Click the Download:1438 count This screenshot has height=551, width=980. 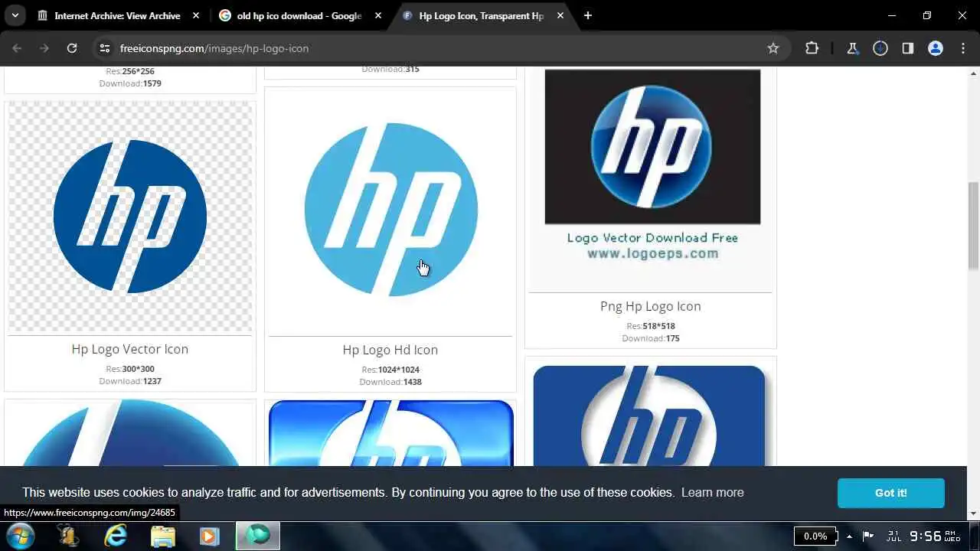tap(390, 382)
